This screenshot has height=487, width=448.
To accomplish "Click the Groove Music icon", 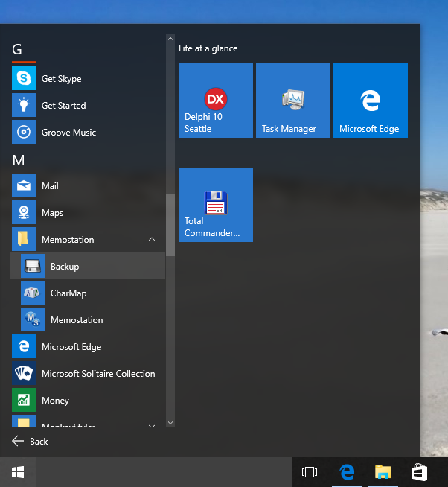I will click(24, 132).
